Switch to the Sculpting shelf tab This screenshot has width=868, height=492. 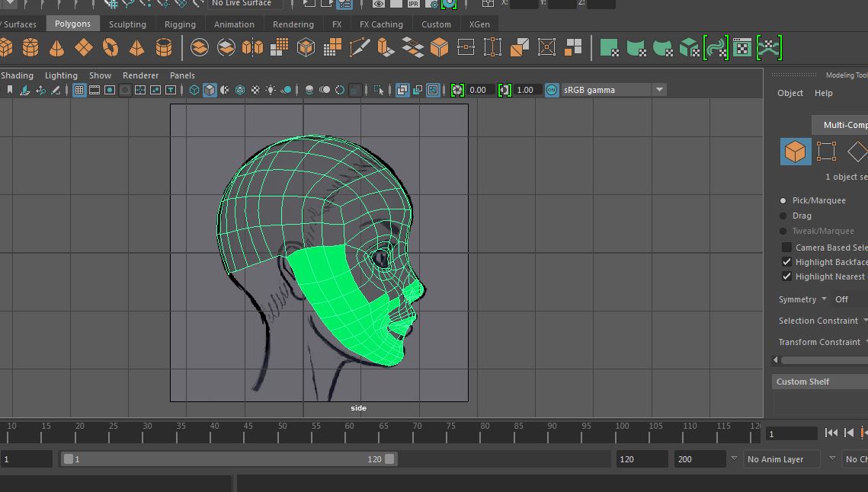click(127, 24)
